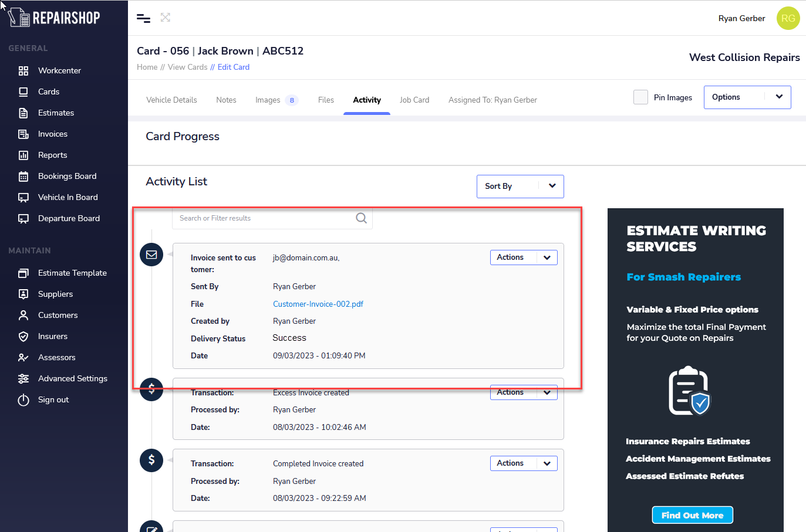This screenshot has height=532, width=806.
Task: Click the View Cards breadcrumb link
Action: coord(187,67)
